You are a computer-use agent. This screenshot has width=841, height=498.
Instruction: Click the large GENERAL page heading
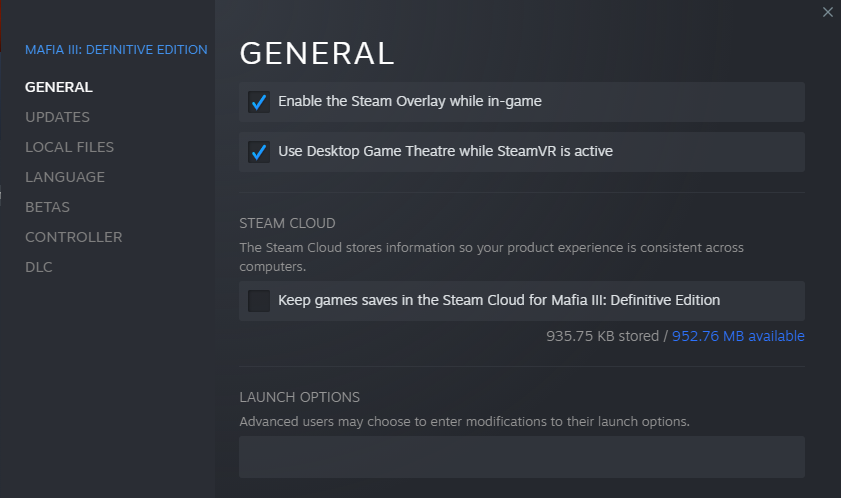317,53
